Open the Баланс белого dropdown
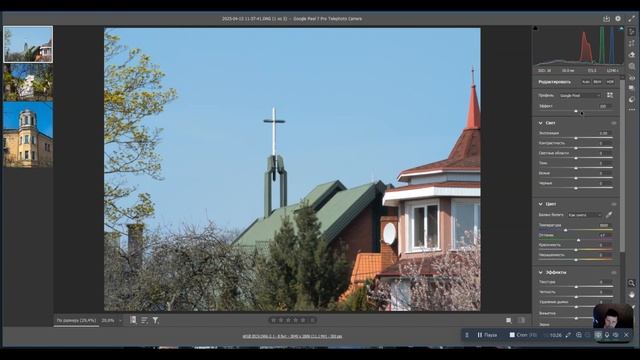 click(584, 215)
